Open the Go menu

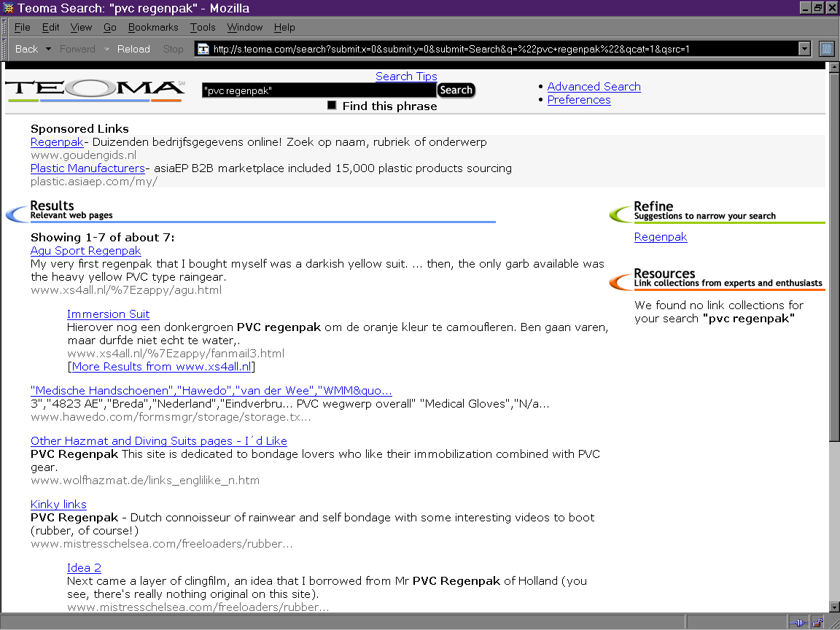110,27
